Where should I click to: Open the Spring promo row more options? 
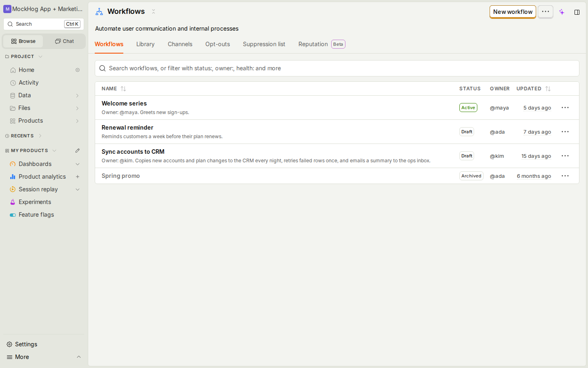565,176
